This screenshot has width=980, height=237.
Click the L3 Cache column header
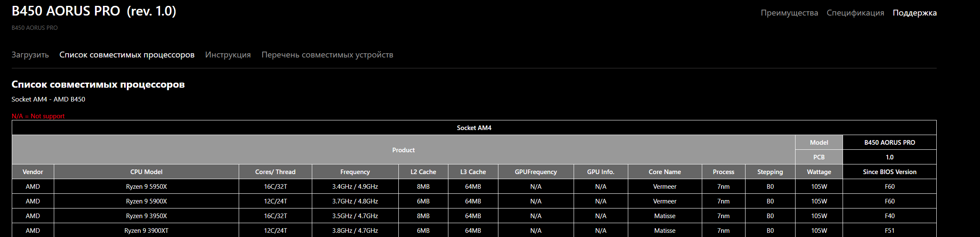pos(473,172)
